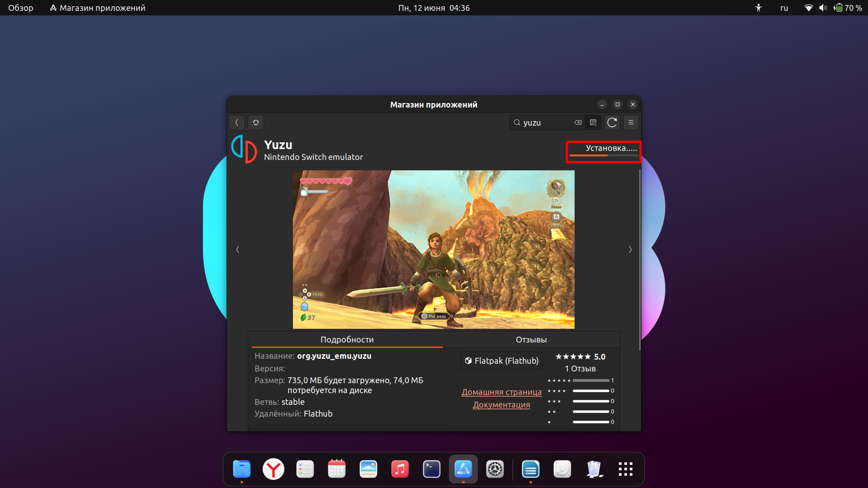Open the Music app in dock
The image size is (868, 488).
pos(400,469)
